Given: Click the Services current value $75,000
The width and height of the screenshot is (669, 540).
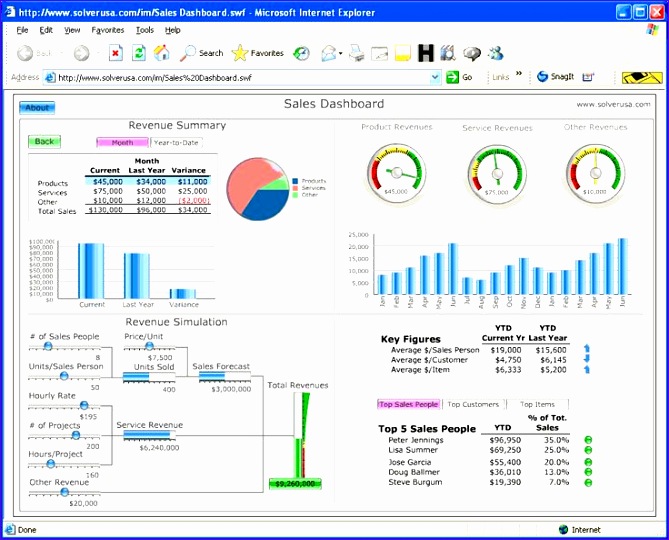Looking at the screenshot, I should click(108, 191).
